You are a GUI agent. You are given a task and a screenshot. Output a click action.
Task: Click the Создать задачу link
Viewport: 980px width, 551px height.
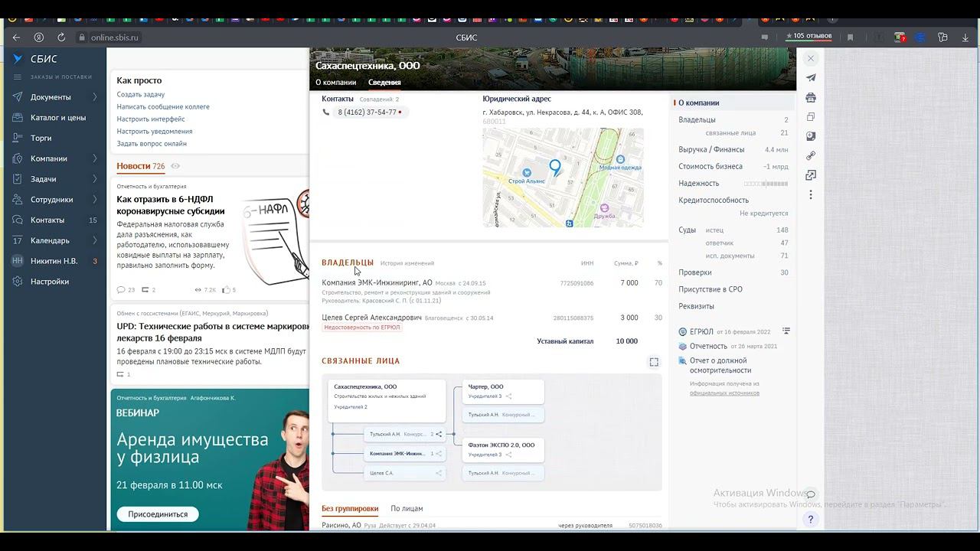tap(141, 95)
